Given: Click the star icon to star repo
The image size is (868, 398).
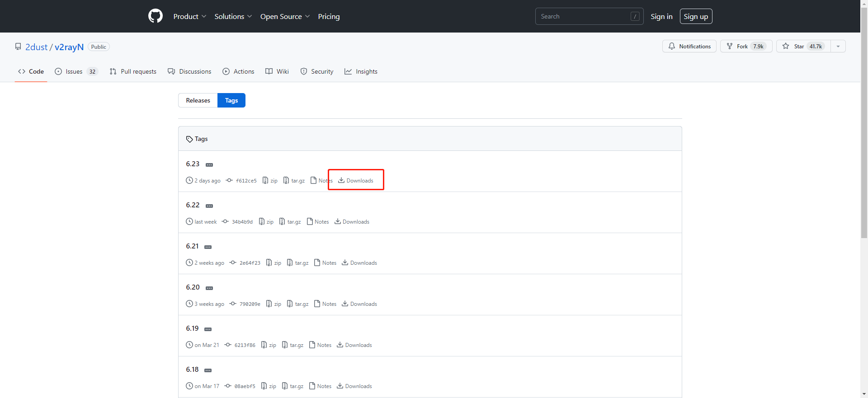Looking at the screenshot, I should [786, 46].
